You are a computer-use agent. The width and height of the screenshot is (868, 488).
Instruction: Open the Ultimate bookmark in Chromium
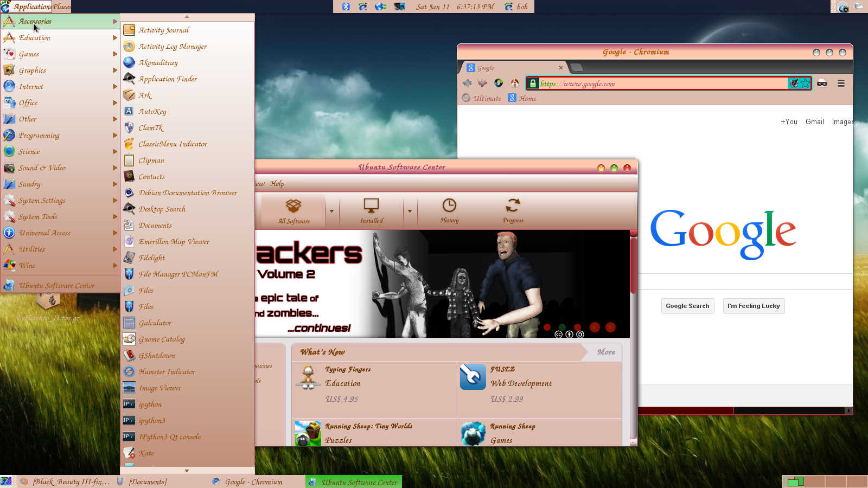(x=482, y=98)
